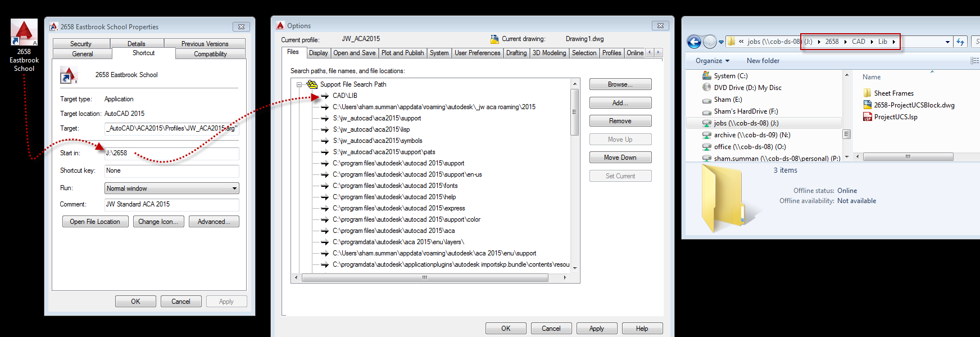Select S:\jw_autocad\aca2015\symbols path
The image size is (980, 337).
[x=378, y=141]
